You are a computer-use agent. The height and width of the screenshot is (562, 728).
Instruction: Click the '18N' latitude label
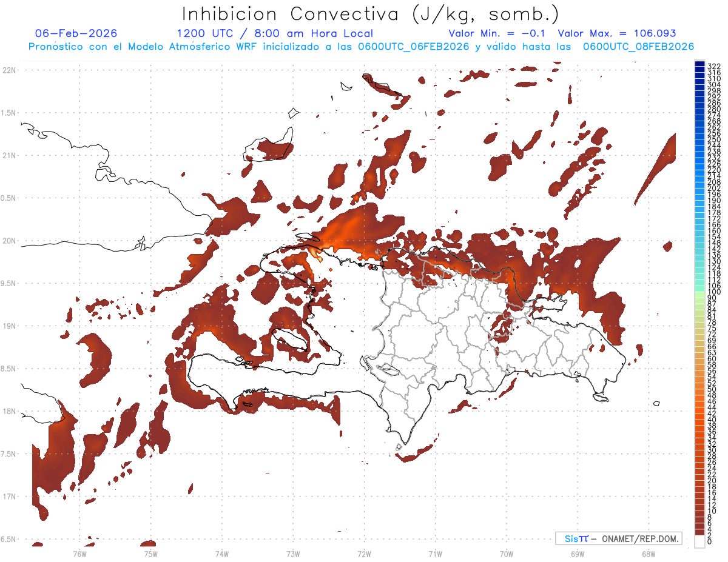click(x=9, y=411)
